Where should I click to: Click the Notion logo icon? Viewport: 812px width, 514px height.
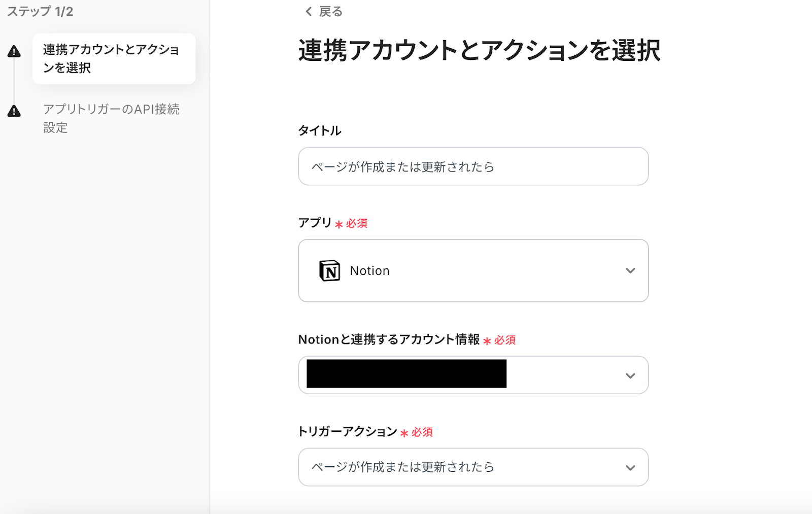click(329, 271)
